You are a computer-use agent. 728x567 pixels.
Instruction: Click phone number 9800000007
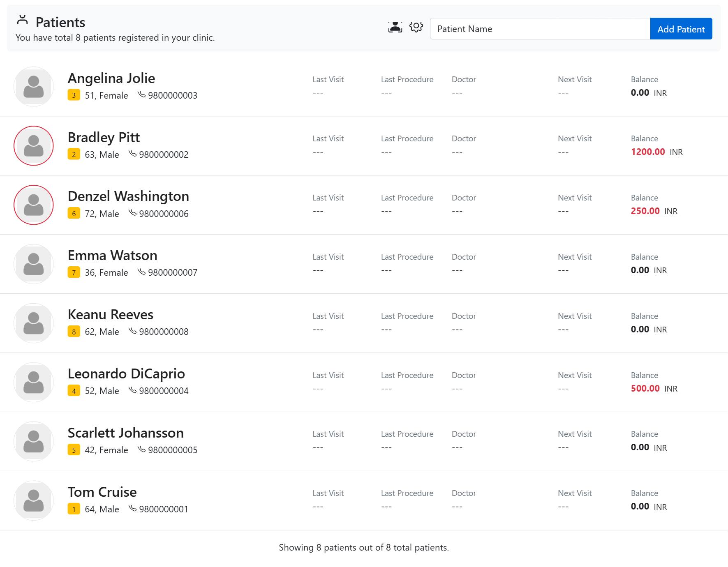point(173,272)
